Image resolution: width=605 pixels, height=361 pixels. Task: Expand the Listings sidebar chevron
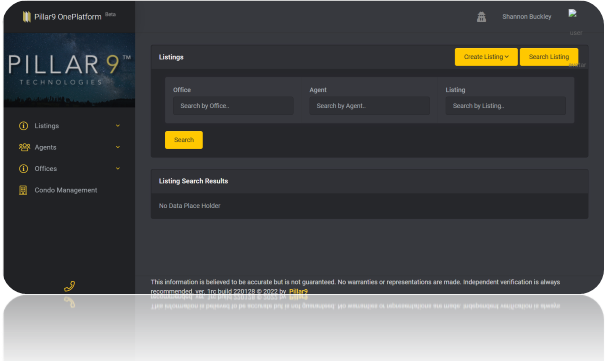[118, 125]
